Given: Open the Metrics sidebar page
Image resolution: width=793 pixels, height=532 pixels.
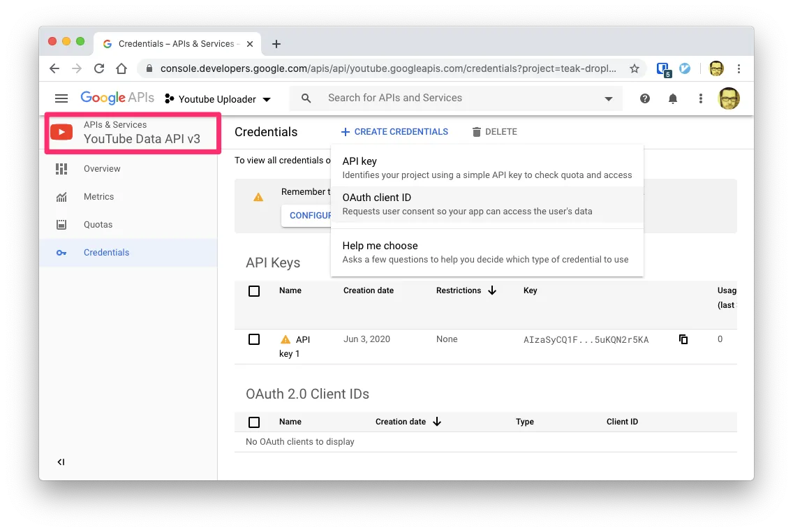Looking at the screenshot, I should coord(128,197).
